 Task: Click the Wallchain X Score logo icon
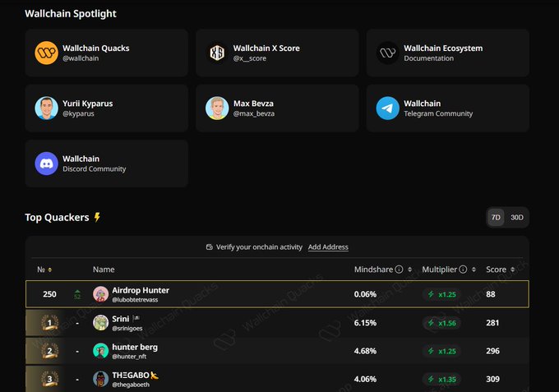click(217, 53)
